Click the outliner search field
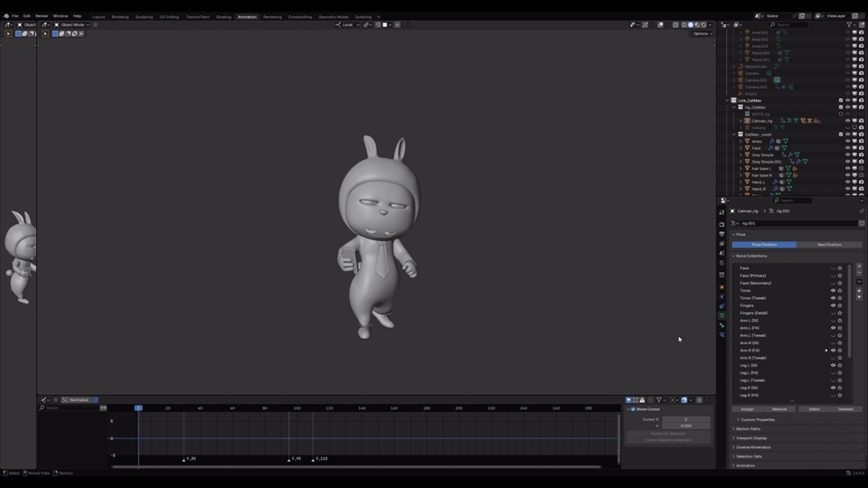This screenshot has width=868, height=488. coord(789,25)
